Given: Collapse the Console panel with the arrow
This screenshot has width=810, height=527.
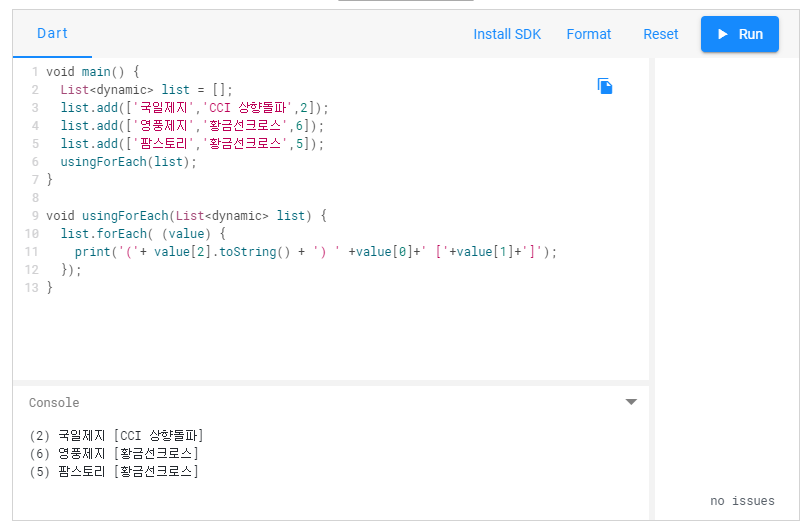Looking at the screenshot, I should click(631, 402).
